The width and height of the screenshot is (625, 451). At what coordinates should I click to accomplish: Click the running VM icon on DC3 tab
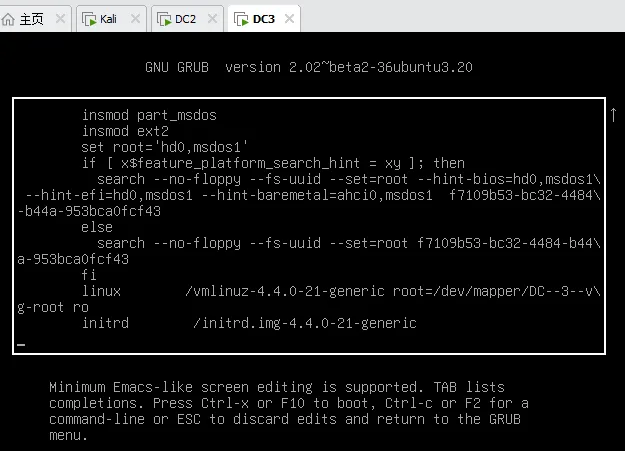click(241, 19)
